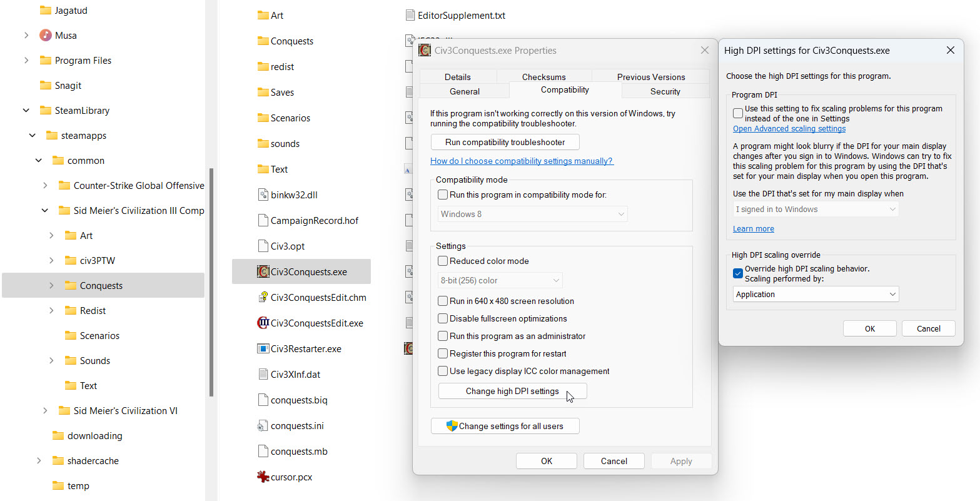Uncheck Override high DPI scaling behavior
Image resolution: width=980 pixels, height=501 pixels.
[738, 273]
